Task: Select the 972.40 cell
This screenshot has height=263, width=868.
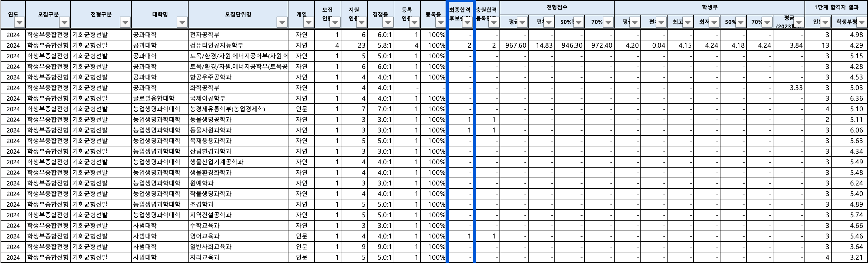Action: pos(599,45)
